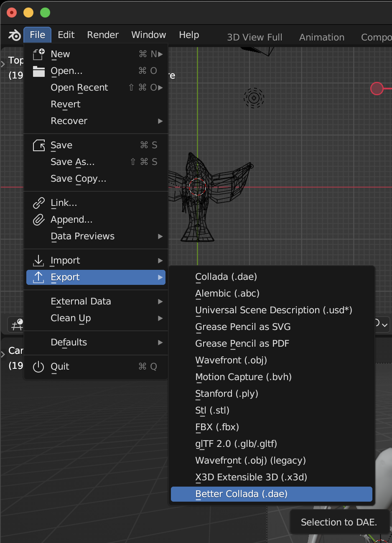Screen dimensions: 392x543
Task: Click the snapping icon behind the menu
Action: click(x=17, y=325)
